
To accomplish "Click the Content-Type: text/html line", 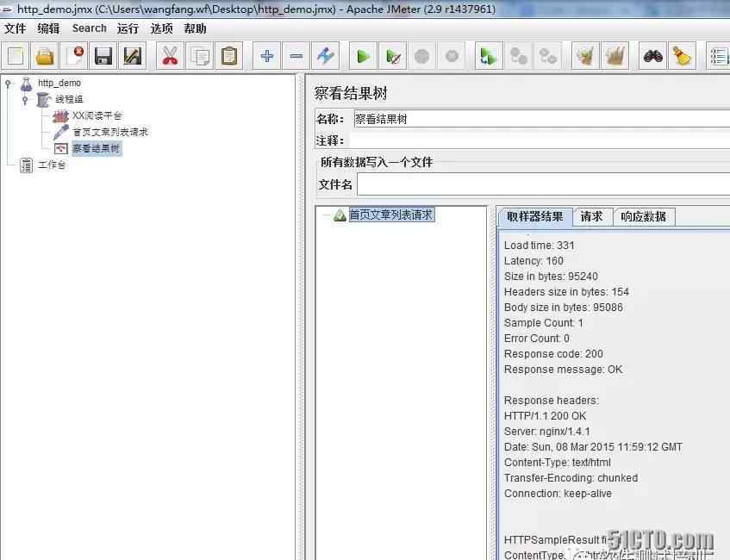I will tap(558, 463).
